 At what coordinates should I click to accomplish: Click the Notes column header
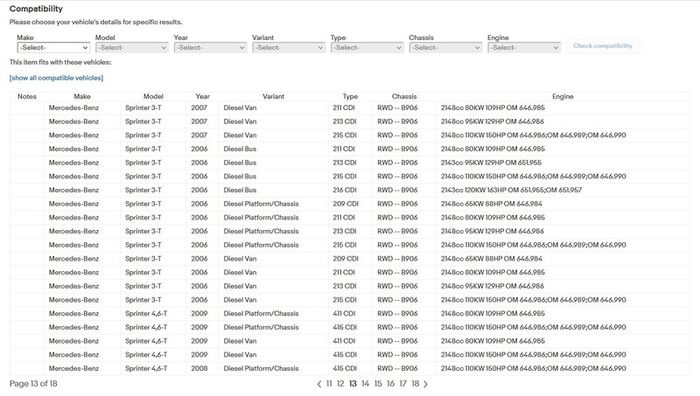tap(27, 96)
